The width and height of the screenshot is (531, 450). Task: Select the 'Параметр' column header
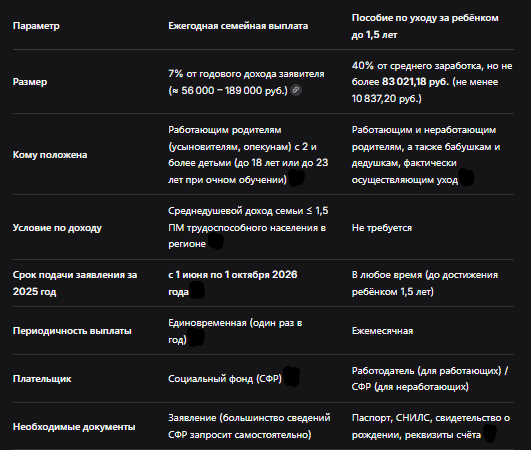[36, 26]
